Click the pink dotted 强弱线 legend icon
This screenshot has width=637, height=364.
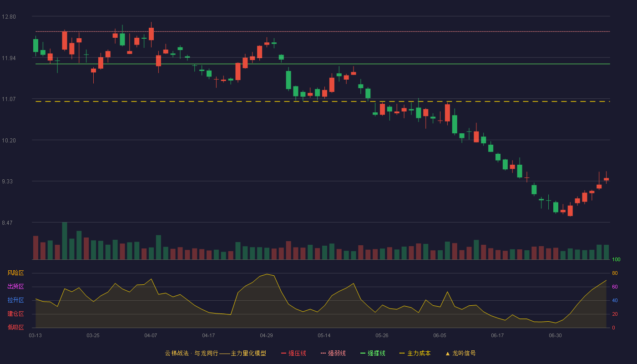click(x=323, y=353)
